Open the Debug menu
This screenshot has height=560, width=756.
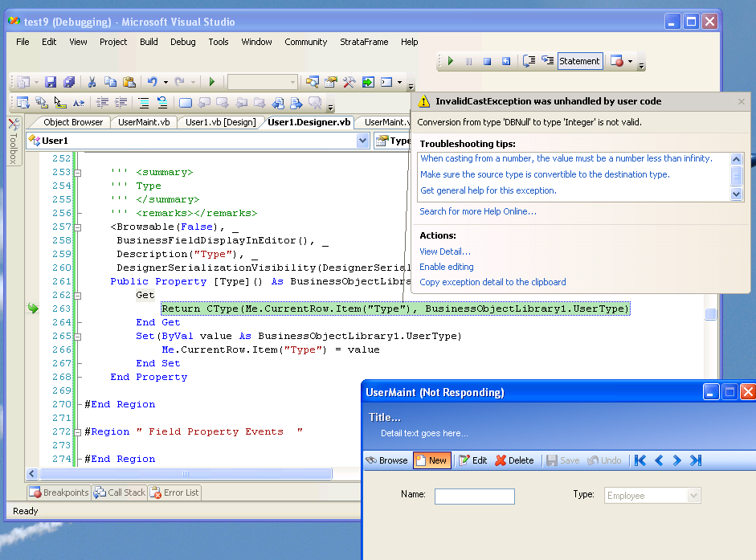[x=182, y=42]
